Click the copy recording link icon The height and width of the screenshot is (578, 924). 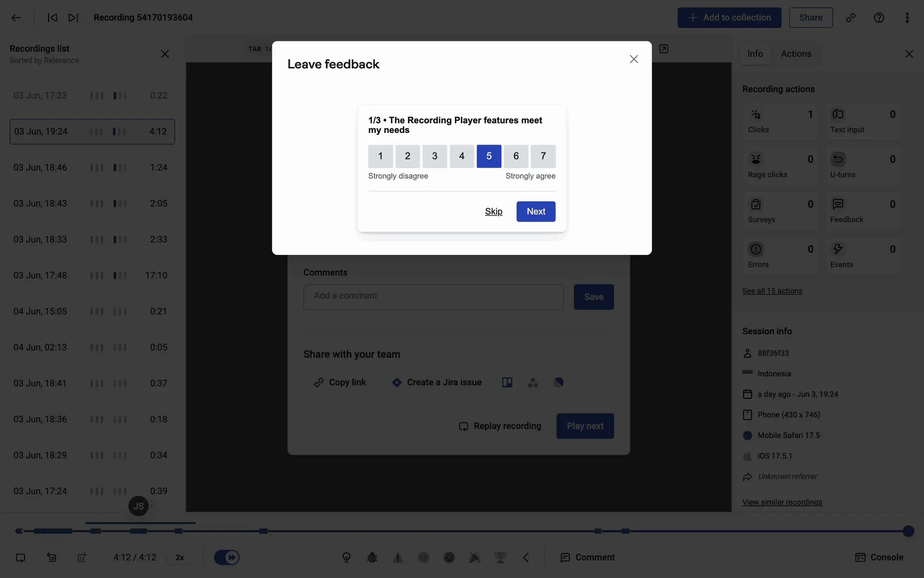tap(851, 18)
